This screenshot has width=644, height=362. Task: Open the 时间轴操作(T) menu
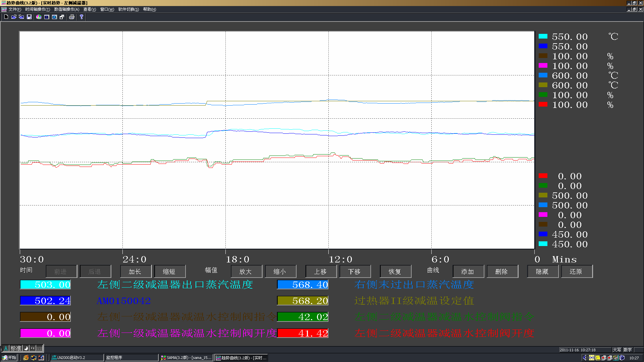tap(38, 9)
